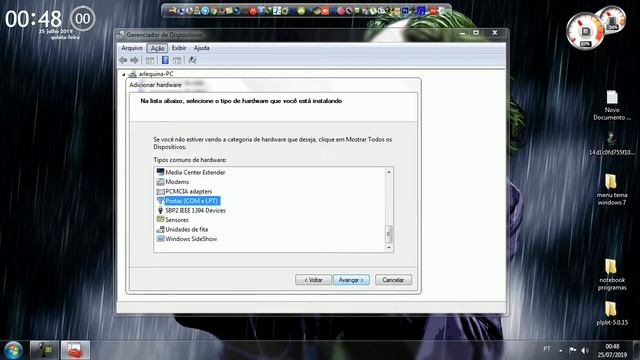Open the Windows Start orb
This screenshot has width=640, height=360.
[x=13, y=350]
